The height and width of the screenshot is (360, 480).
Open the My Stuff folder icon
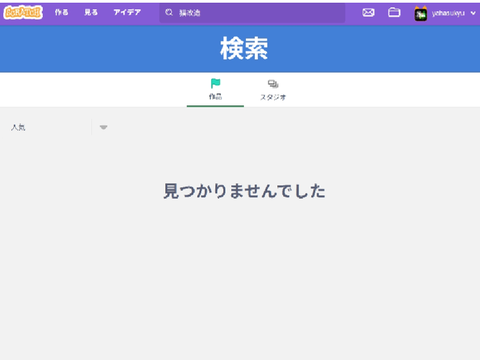[394, 13]
